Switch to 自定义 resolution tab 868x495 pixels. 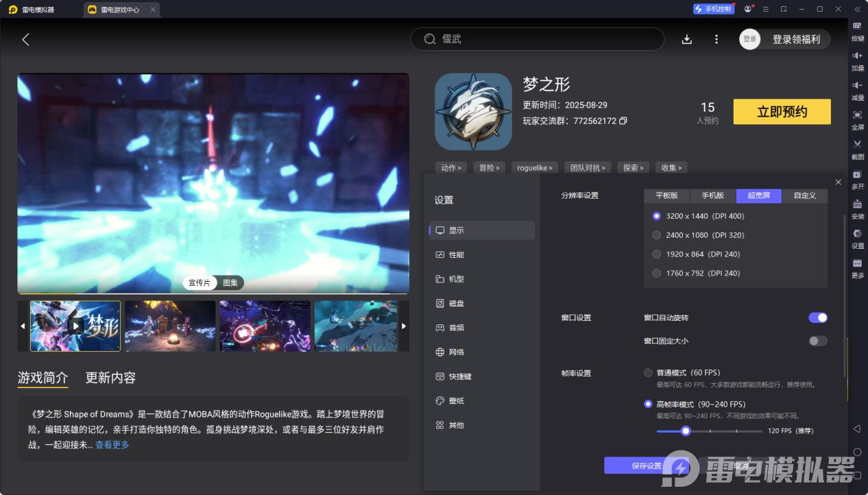click(805, 195)
